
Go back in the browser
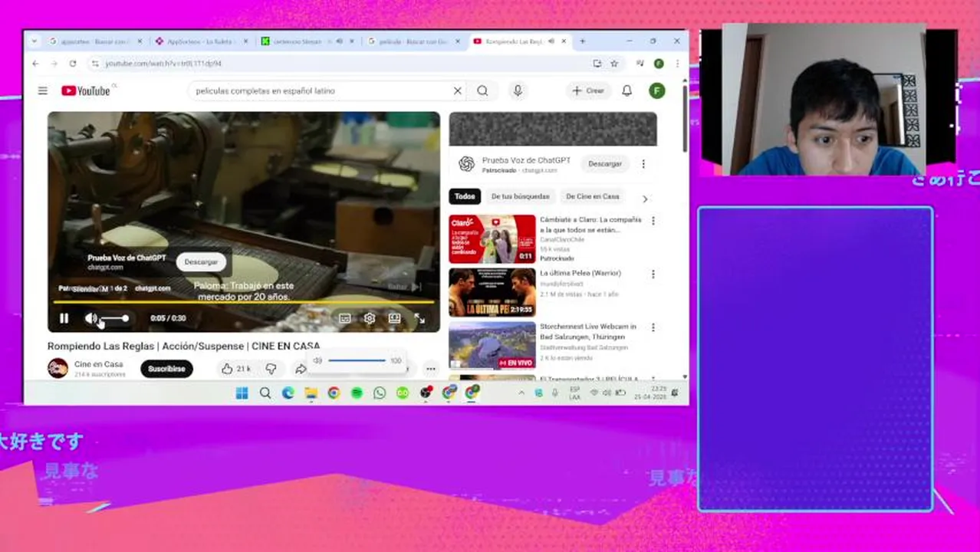coord(35,64)
